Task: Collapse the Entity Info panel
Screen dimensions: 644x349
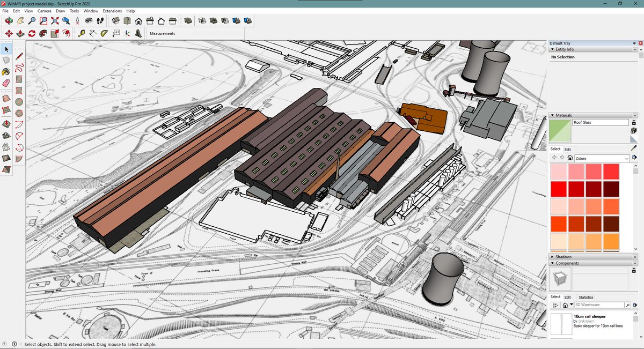Action: (553, 49)
